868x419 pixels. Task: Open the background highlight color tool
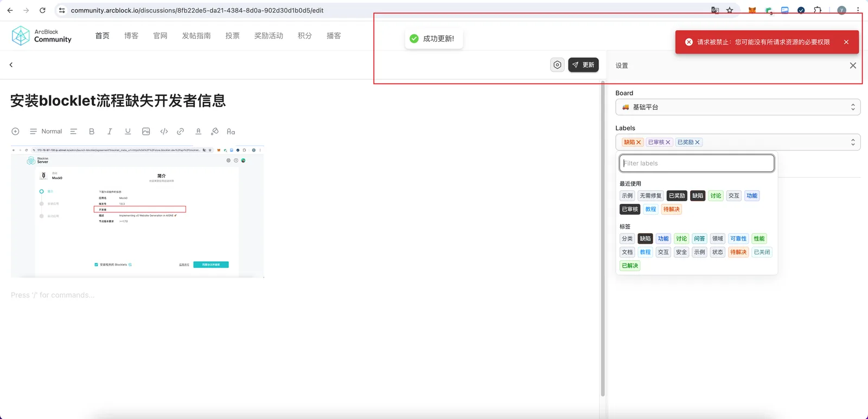215,131
